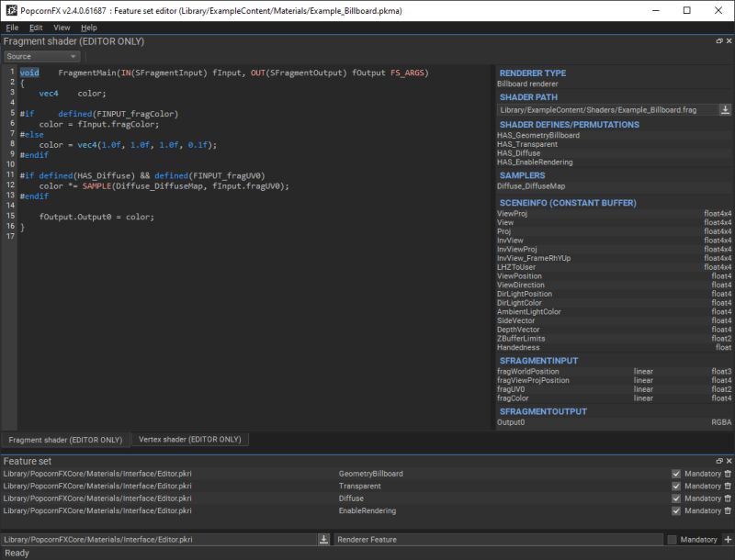Click the EnableRendering feature name
Image resolution: width=735 pixels, height=560 pixels.
click(x=367, y=510)
